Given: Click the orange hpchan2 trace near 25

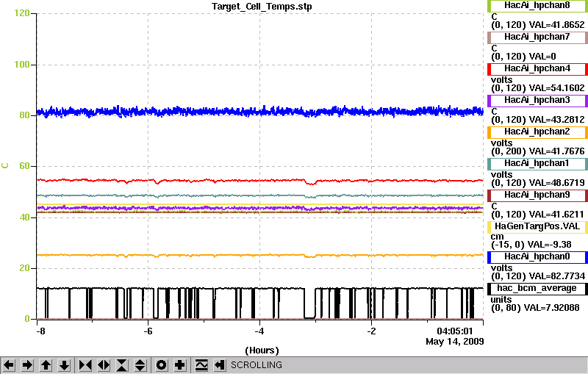Looking at the screenshot, I should tap(260, 255).
